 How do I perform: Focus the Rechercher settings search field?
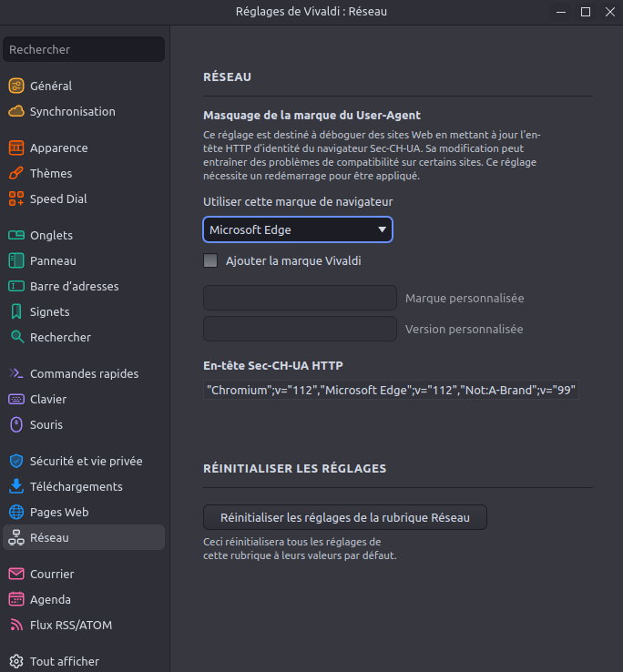point(84,49)
